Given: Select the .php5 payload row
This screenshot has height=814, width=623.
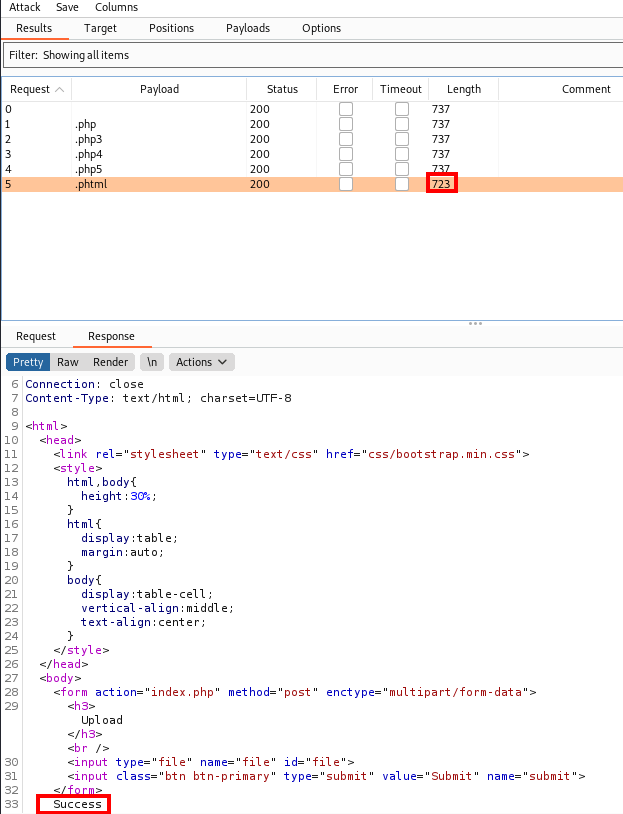Looking at the screenshot, I should coord(313,169).
